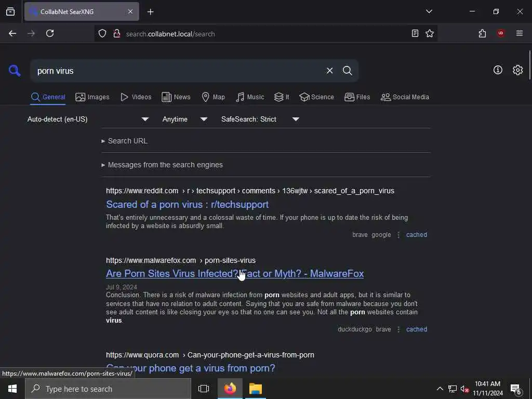
Task: Submit search with magnifier button
Action: [347, 71]
